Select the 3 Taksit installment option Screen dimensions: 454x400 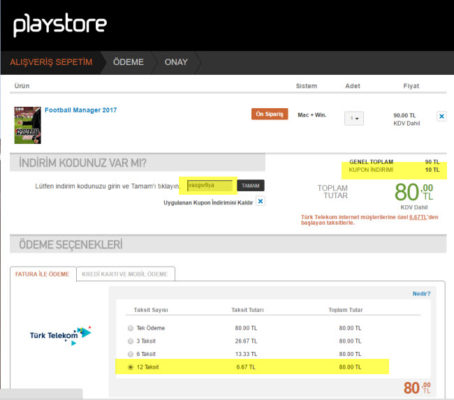pos(130,341)
